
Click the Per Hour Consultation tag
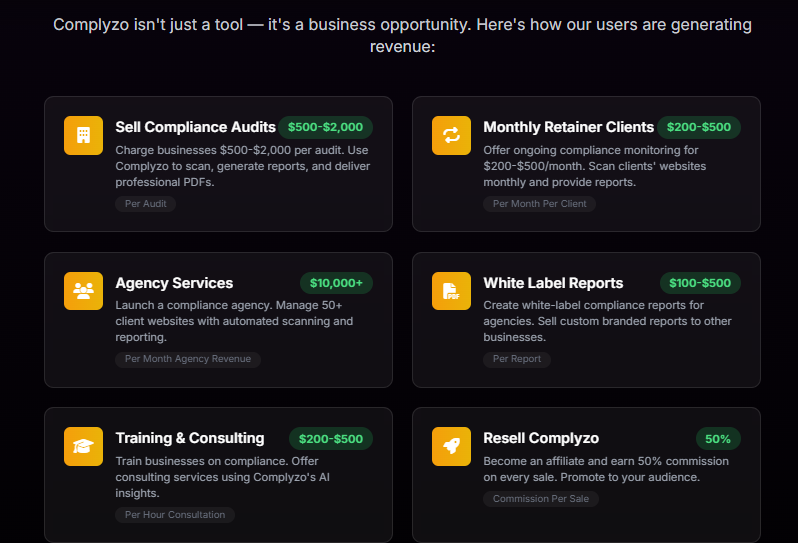175,515
